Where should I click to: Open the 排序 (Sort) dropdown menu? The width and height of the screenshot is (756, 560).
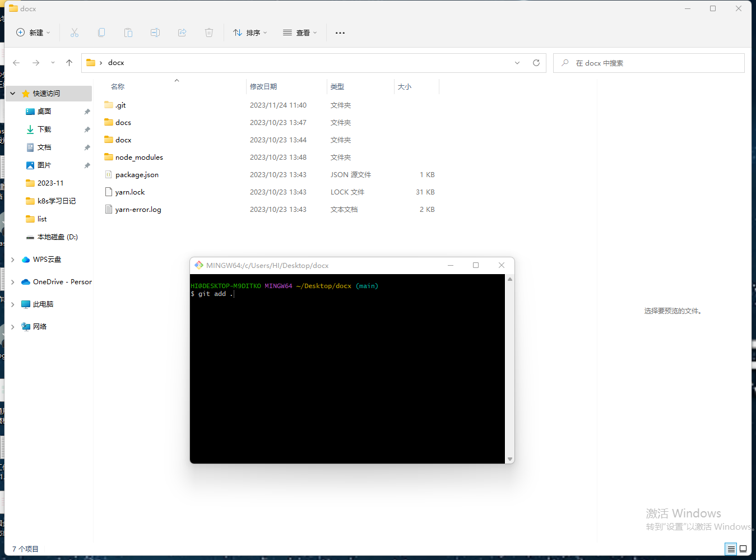click(250, 33)
